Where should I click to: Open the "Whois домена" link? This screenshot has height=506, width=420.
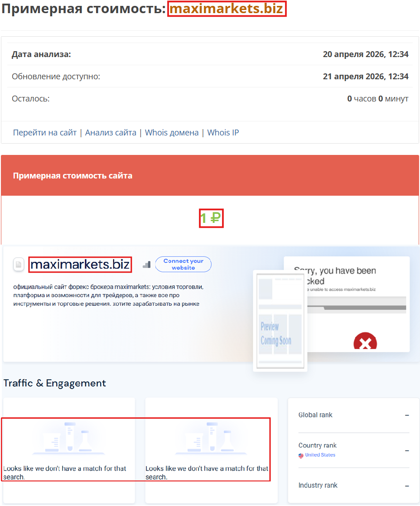tap(171, 133)
